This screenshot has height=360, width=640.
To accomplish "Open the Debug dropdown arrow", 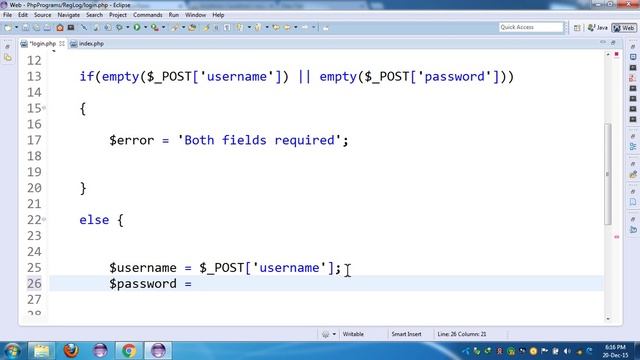I will (x=128, y=27).
